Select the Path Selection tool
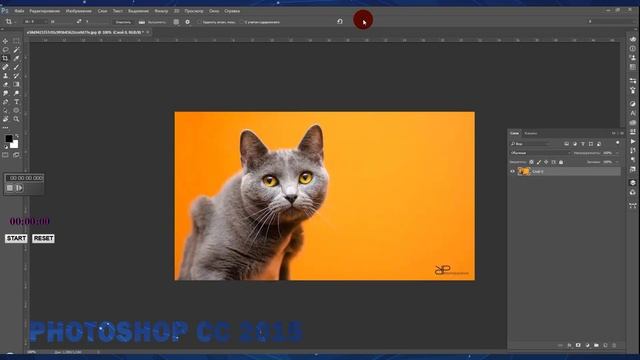 pyautogui.click(x=5, y=111)
